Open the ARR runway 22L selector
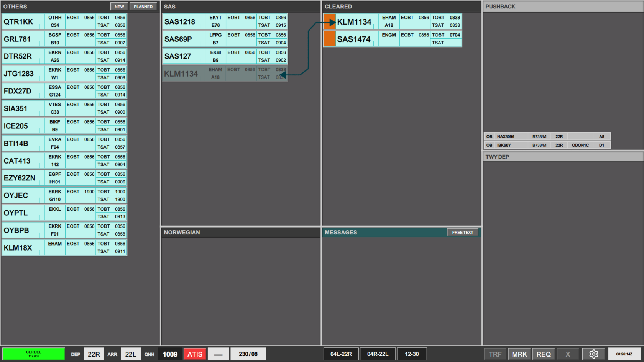644x362 pixels. tap(131, 354)
